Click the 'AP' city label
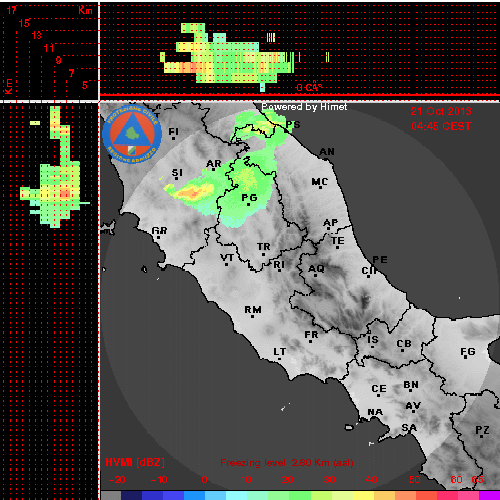The height and width of the screenshot is (500, 500). (331, 222)
